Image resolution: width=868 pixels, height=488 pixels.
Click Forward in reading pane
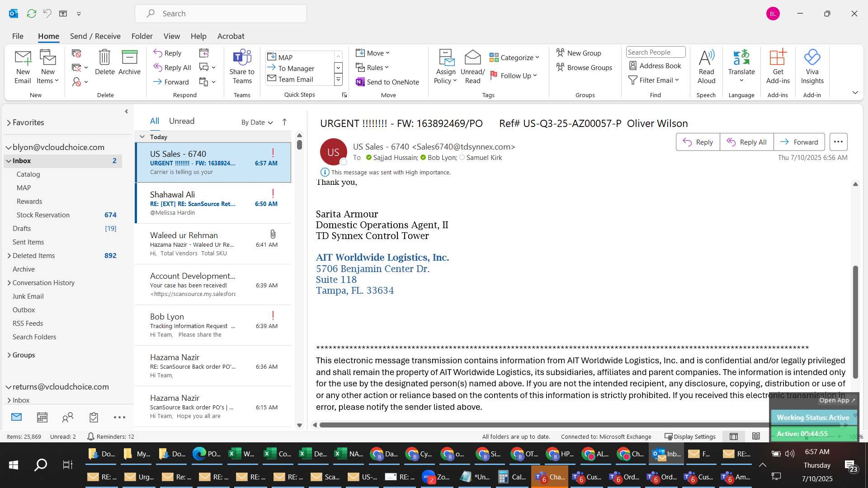(799, 142)
